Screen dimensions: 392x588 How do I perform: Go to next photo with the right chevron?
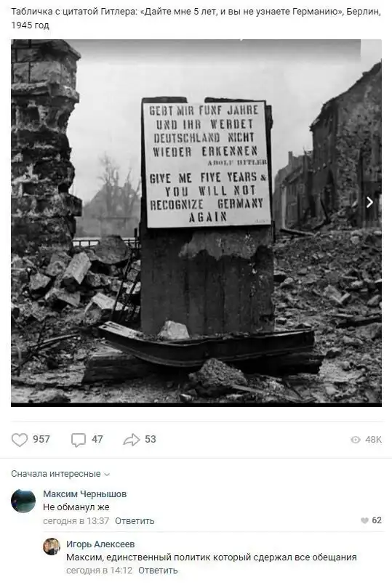(369, 202)
